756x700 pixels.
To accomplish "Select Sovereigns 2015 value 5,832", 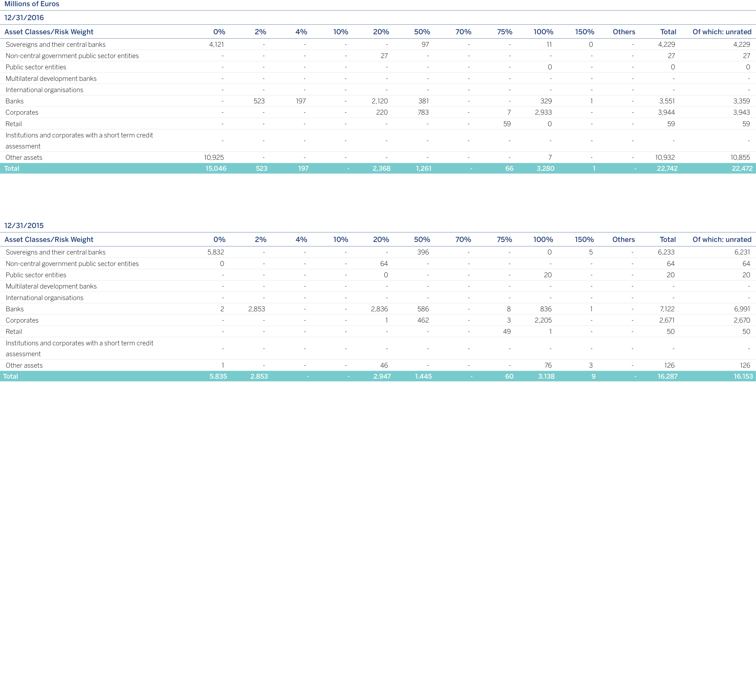I will 216,253.
